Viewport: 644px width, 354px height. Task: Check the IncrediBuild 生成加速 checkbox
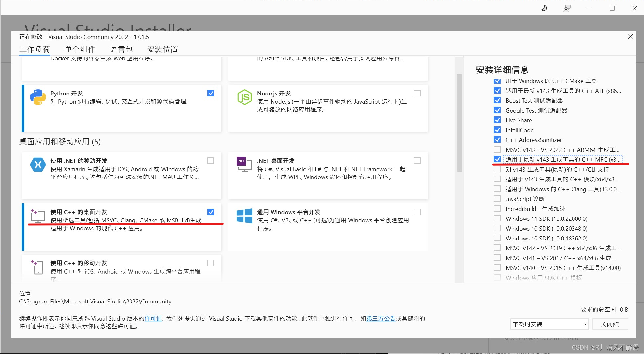pos(497,208)
